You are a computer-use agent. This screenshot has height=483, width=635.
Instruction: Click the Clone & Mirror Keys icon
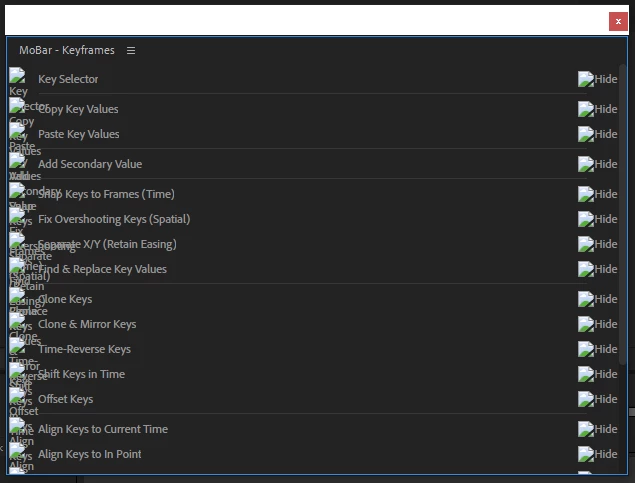17,321
